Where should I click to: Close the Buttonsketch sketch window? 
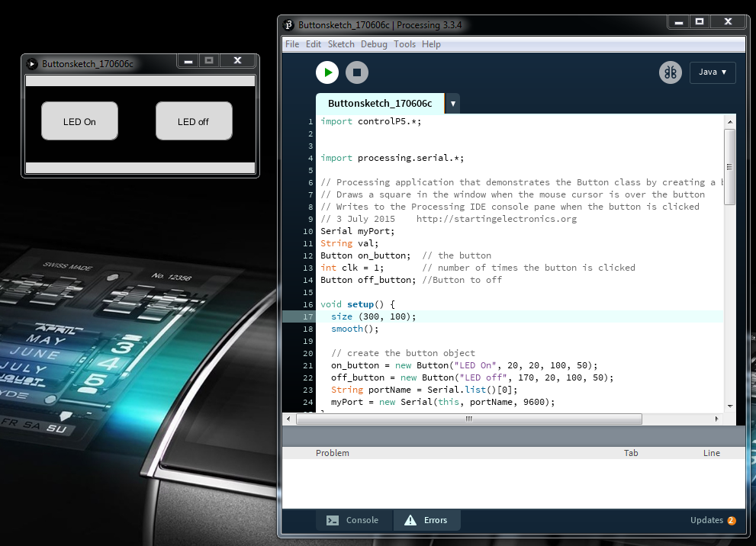point(237,61)
